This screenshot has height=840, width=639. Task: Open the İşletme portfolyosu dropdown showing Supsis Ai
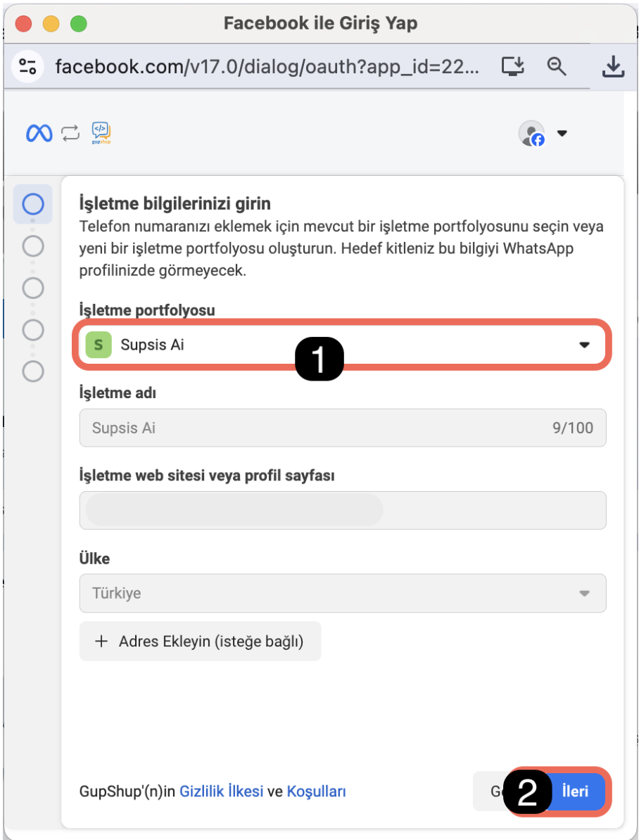(342, 345)
